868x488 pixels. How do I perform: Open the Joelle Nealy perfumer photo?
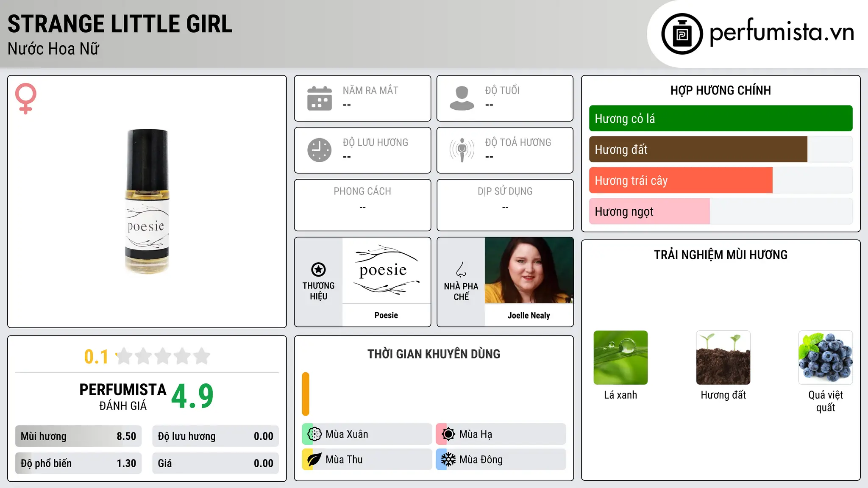click(529, 270)
